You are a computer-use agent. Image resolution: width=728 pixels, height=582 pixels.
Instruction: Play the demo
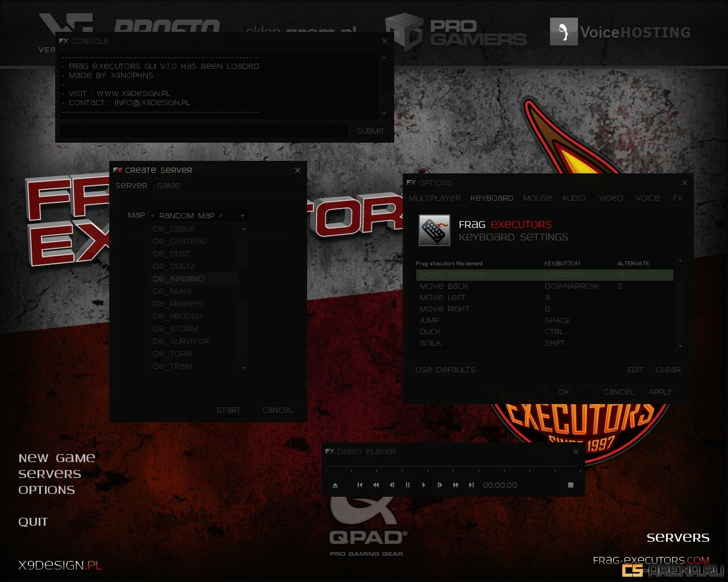(423, 485)
